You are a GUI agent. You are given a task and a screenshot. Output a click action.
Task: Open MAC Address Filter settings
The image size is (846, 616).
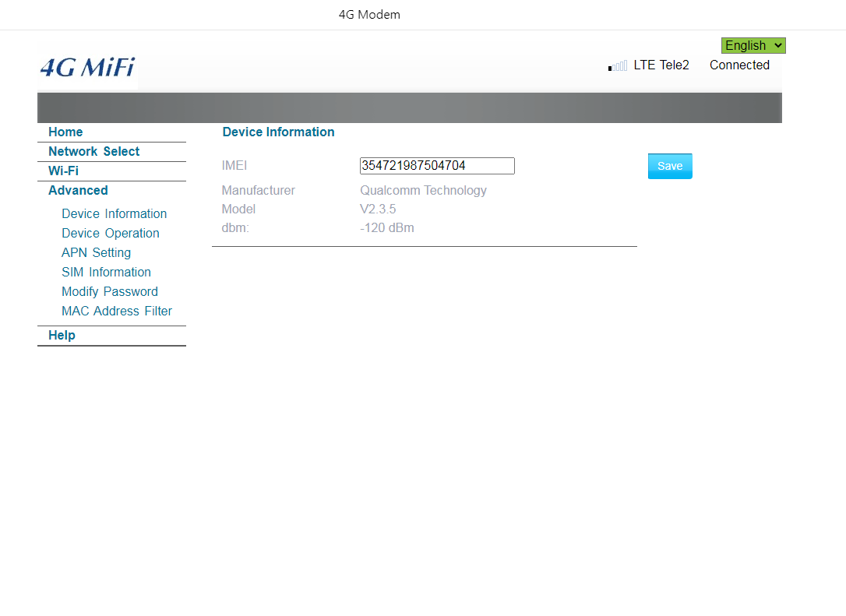coord(116,312)
